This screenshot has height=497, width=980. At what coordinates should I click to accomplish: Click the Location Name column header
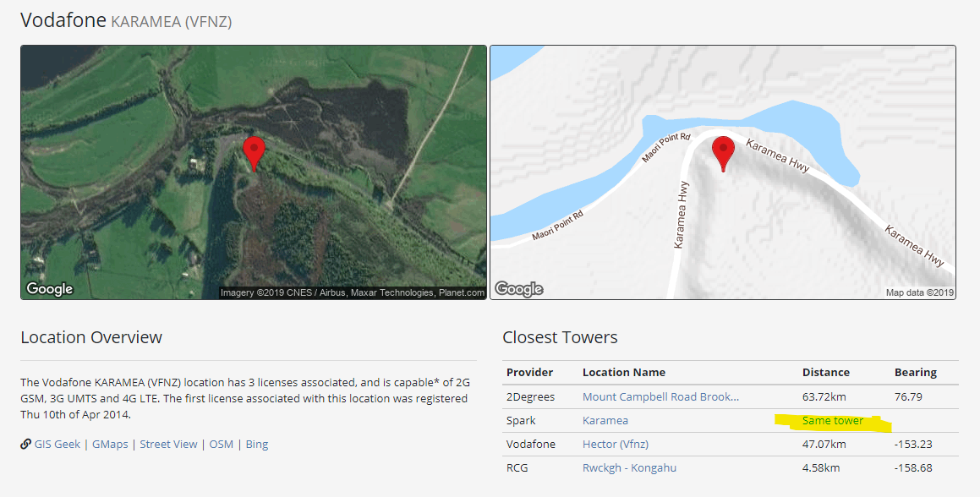click(x=624, y=372)
